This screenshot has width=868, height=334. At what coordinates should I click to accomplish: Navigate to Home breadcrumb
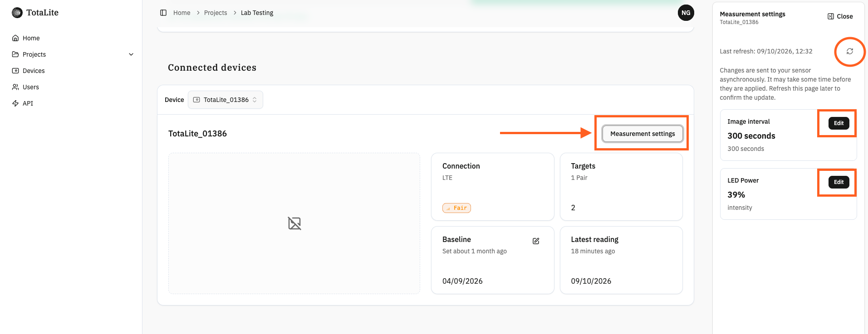coord(181,13)
